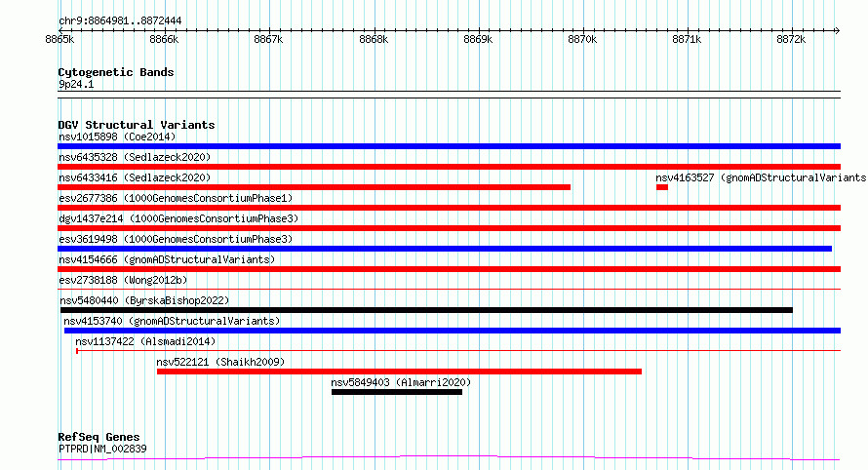Click the red nsv4154666 variant bar

449,269
